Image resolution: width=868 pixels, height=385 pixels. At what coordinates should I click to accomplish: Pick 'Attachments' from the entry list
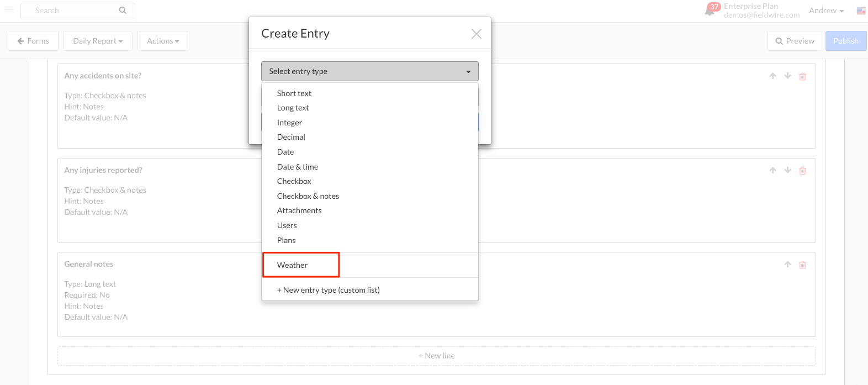click(x=299, y=210)
